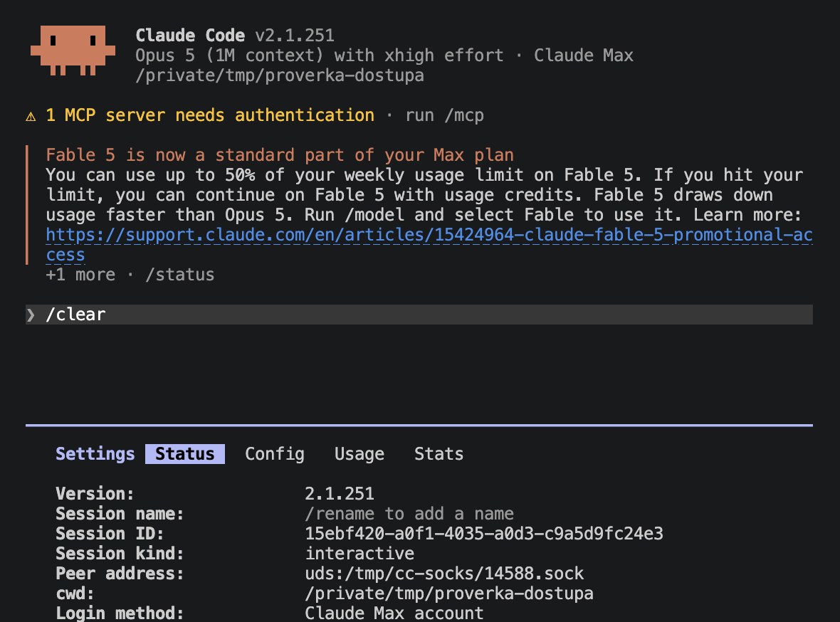
Task: Click the /clear command input line
Action: tap(419, 315)
